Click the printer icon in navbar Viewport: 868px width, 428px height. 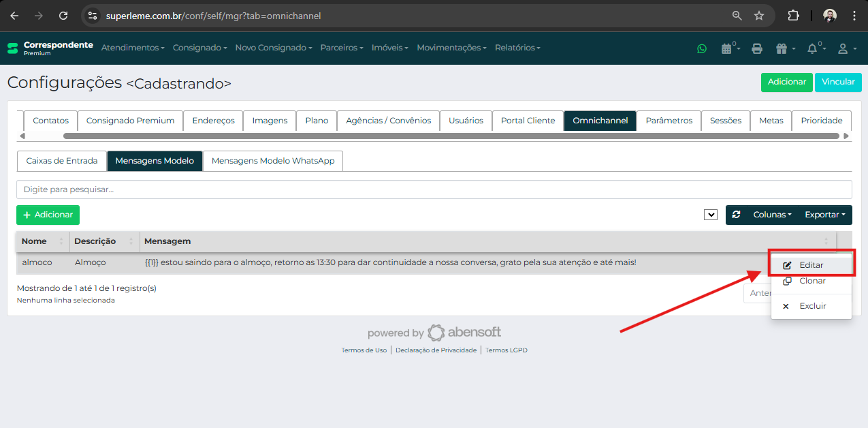click(756, 48)
